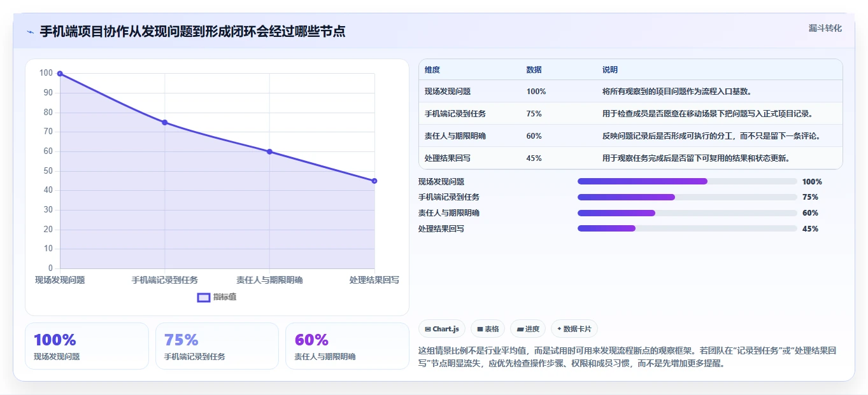Click the 表格 chip icon
868x395 pixels.
point(480,329)
